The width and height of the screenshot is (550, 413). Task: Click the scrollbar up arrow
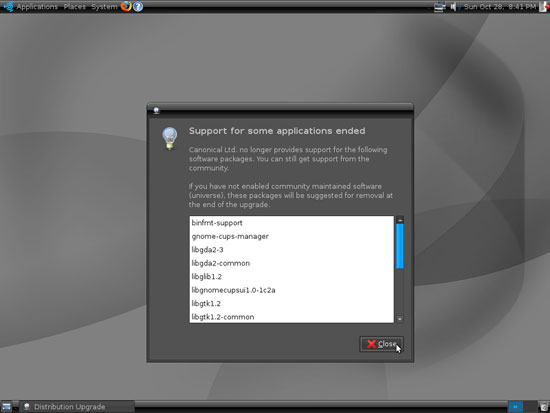[x=400, y=220]
